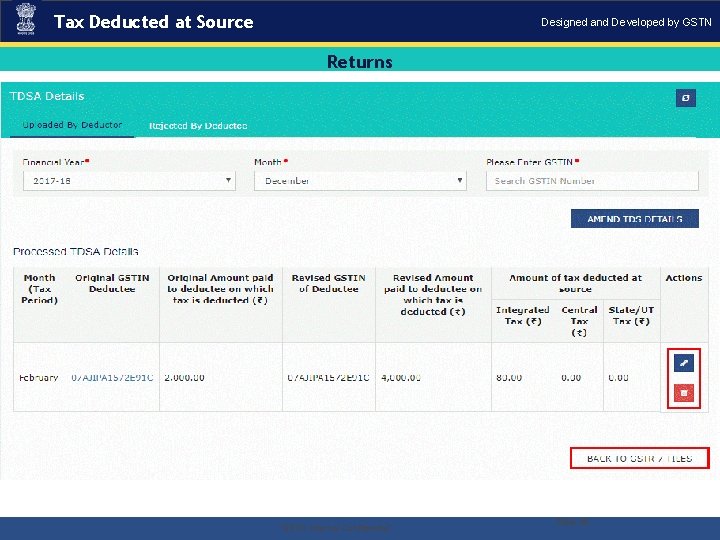Click the Amend TDS Details button

point(635,219)
